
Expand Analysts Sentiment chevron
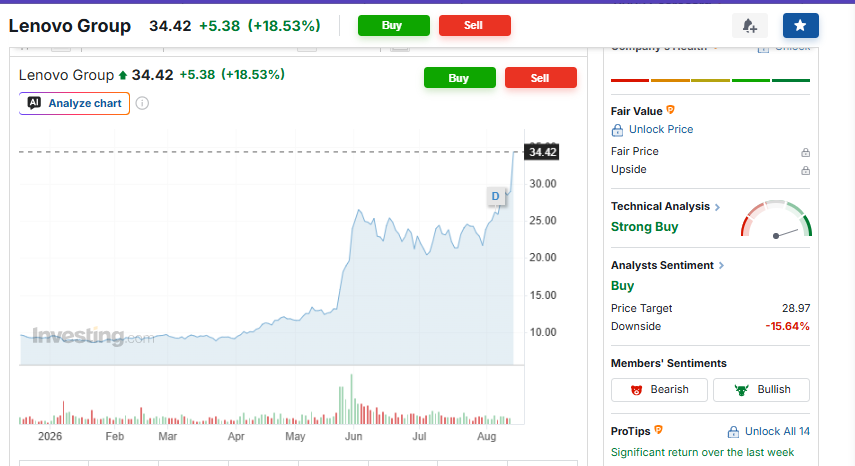pos(721,265)
